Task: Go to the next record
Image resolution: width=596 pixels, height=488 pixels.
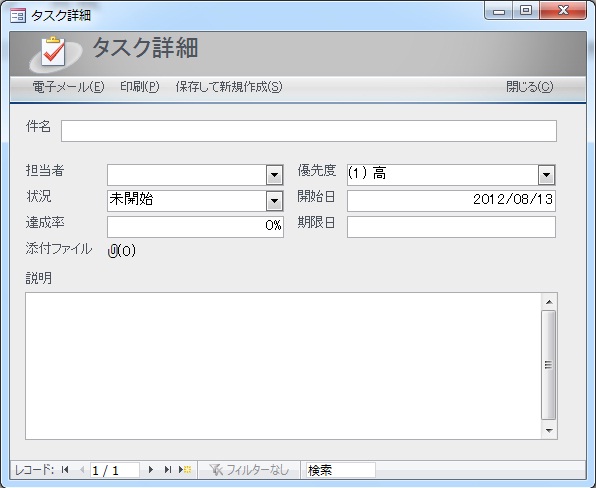Action: (x=151, y=470)
